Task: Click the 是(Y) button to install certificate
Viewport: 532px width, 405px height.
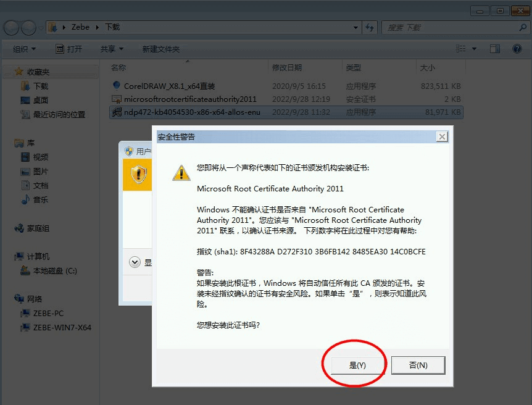Action: tap(357, 365)
